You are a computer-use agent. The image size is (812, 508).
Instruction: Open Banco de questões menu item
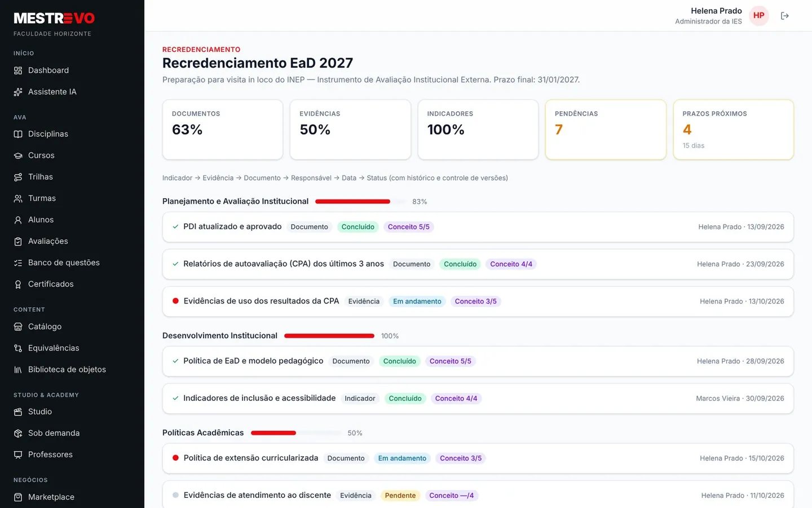coord(72,263)
